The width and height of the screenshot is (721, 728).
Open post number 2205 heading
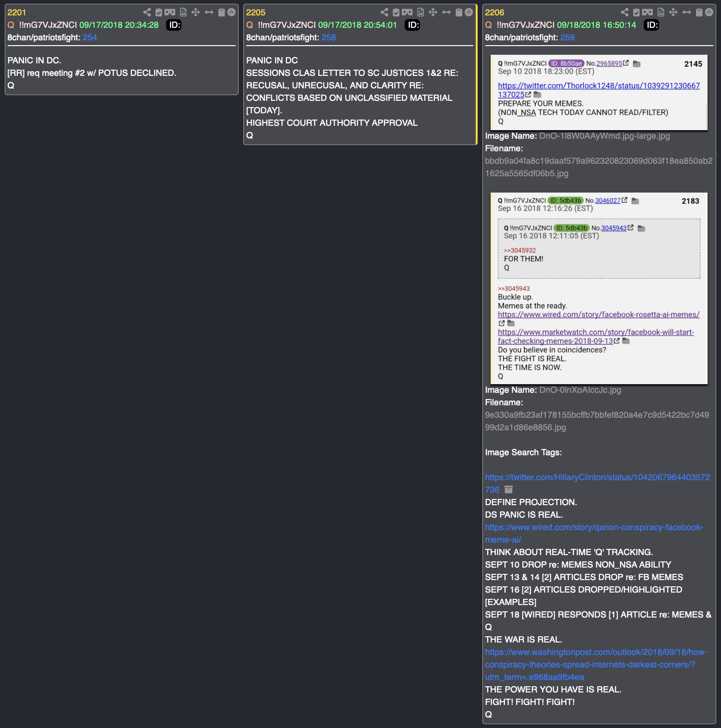[x=256, y=12]
